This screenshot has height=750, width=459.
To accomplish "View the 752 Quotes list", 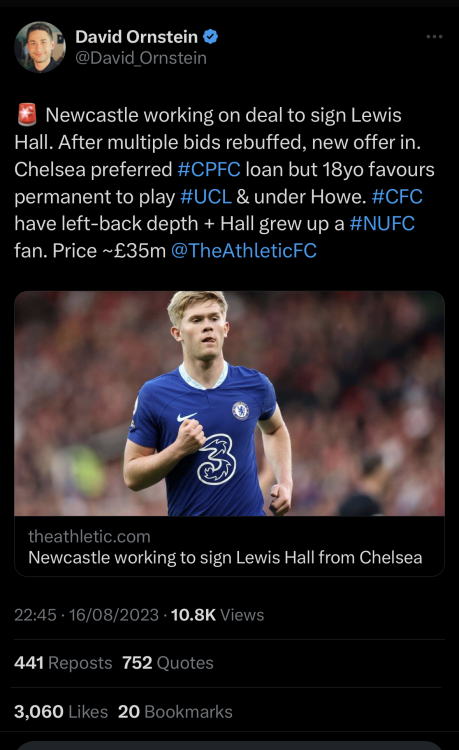I will [x=168, y=663].
